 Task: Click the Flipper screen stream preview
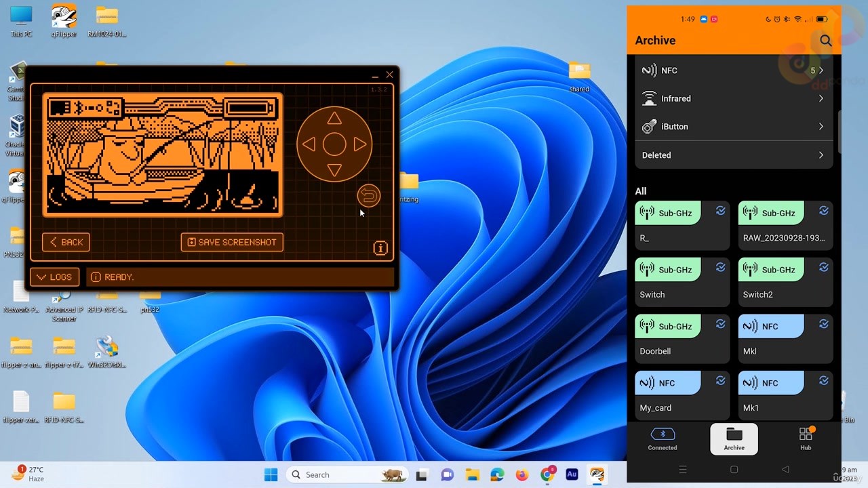163,155
